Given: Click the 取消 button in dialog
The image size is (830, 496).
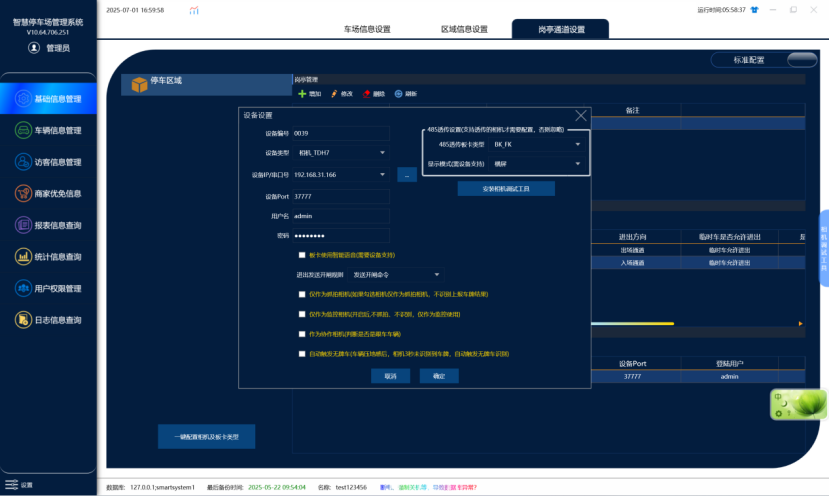Looking at the screenshot, I should 391,376.
